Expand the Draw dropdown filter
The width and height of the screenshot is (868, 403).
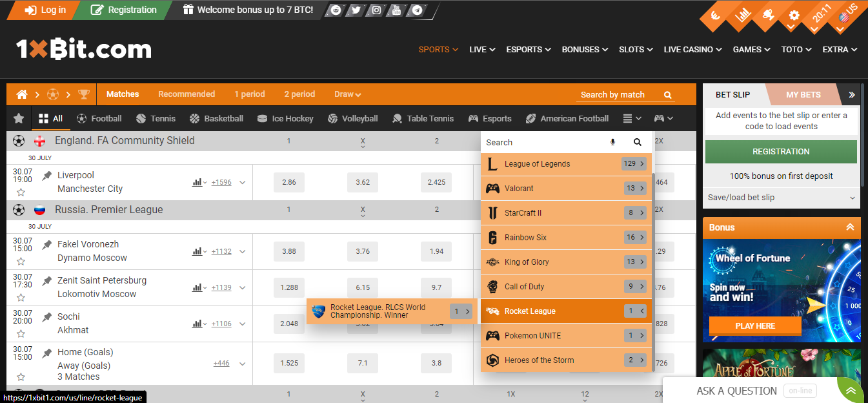[347, 94]
